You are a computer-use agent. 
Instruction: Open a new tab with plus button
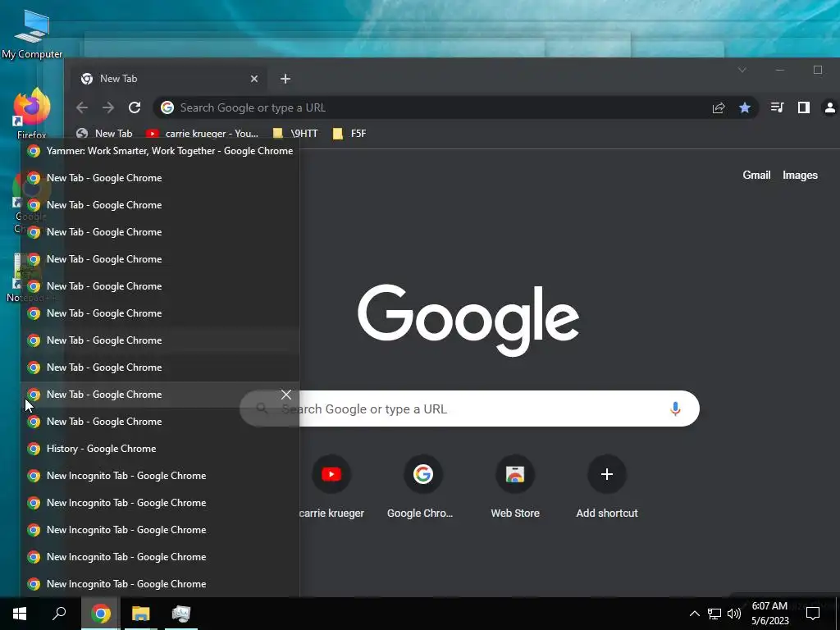point(285,79)
